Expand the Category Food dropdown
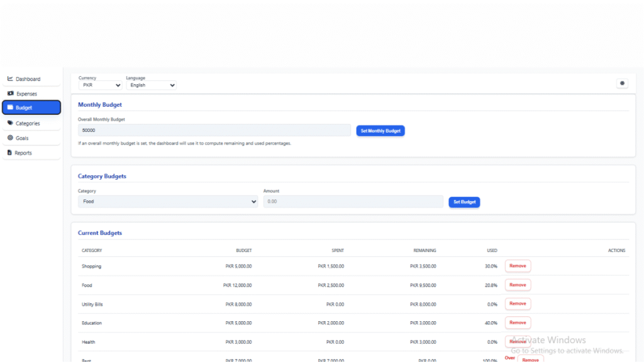This screenshot has height=362, width=644. [167, 202]
